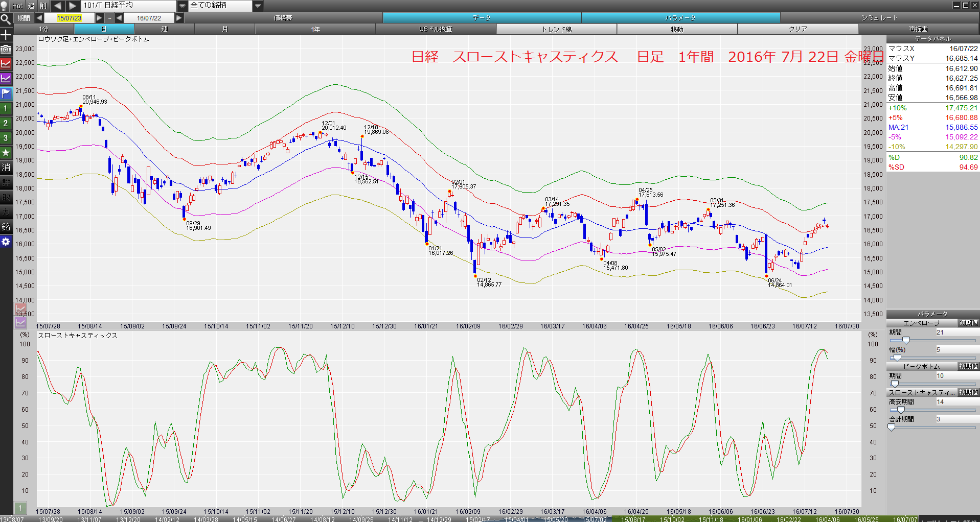This screenshot has width=980, height=522.
Task: Select the red chart icon in sidebar
Action: click(x=6, y=64)
